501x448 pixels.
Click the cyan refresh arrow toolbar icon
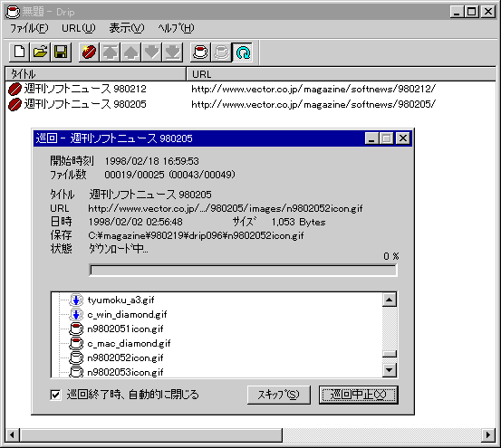point(243,52)
